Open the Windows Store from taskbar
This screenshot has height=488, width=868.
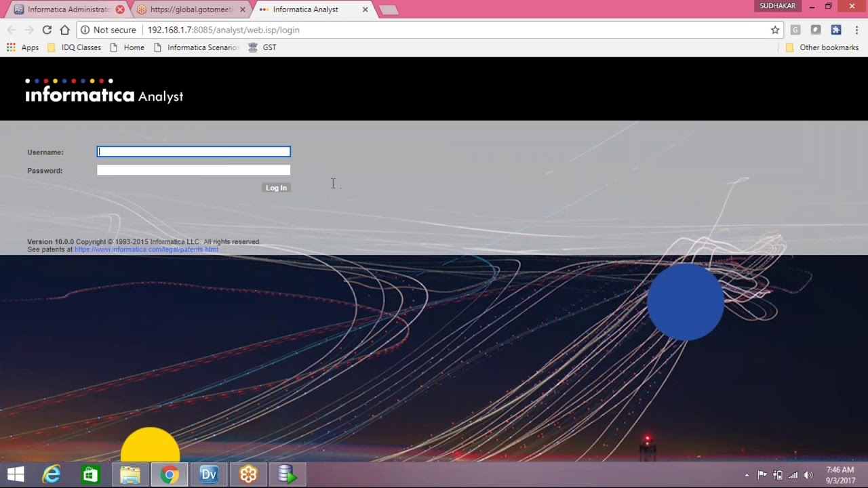pos(90,474)
